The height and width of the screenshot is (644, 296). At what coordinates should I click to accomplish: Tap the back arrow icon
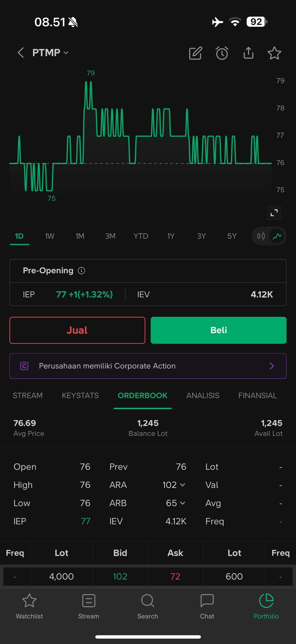tap(21, 53)
